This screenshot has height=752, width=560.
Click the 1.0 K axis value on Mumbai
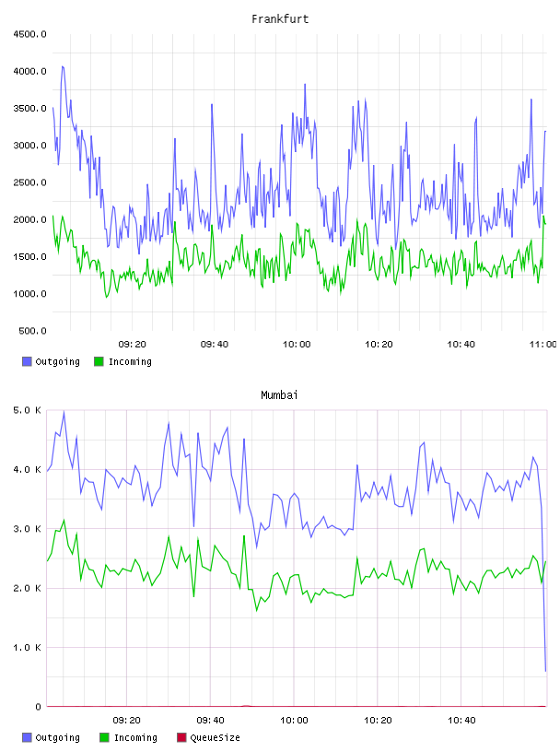click(27, 648)
